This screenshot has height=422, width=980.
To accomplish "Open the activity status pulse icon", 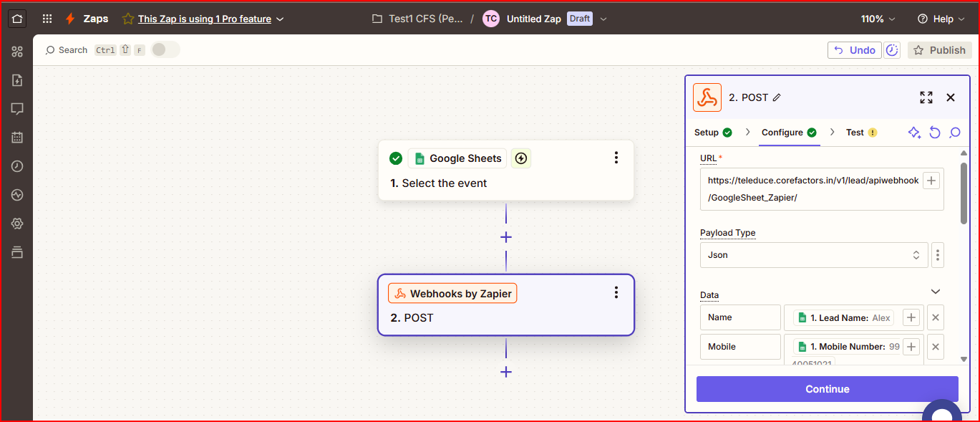I will click(17, 195).
